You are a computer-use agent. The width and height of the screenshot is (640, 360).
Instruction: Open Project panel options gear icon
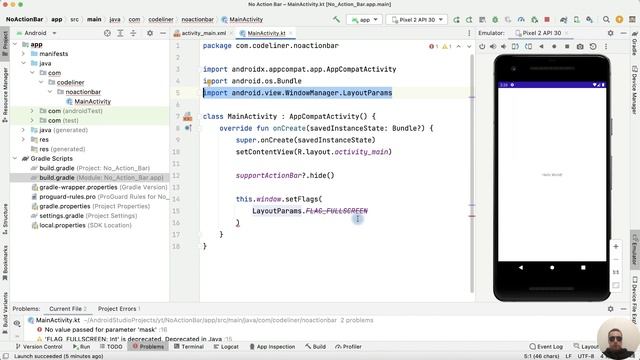(150, 33)
